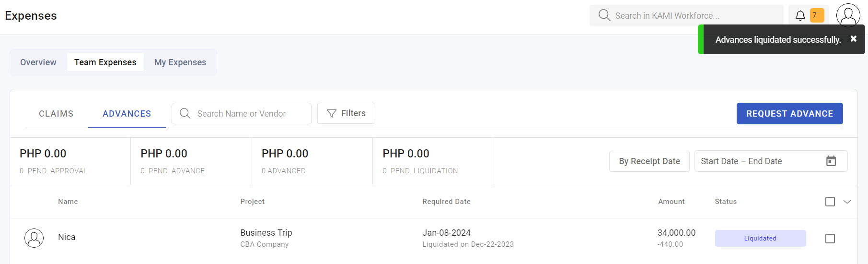Open the notifications bell icon
The image size is (868, 264).
(800, 15)
